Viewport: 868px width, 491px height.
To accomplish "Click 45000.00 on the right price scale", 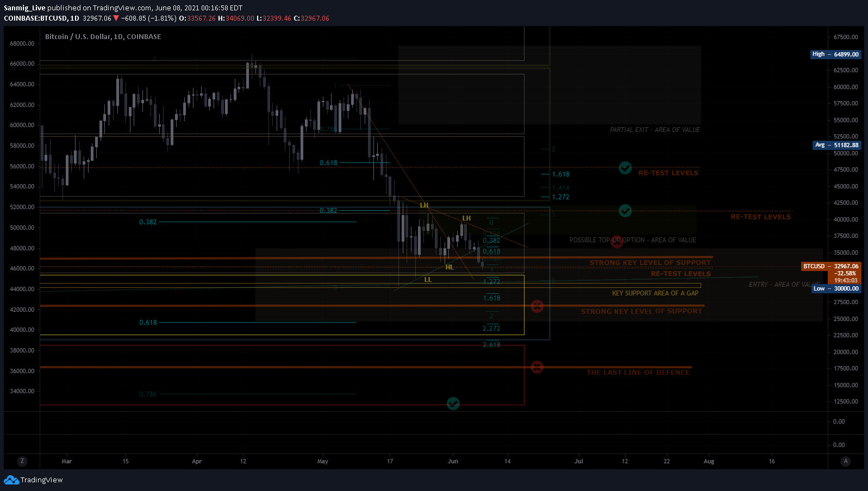I will tap(846, 186).
